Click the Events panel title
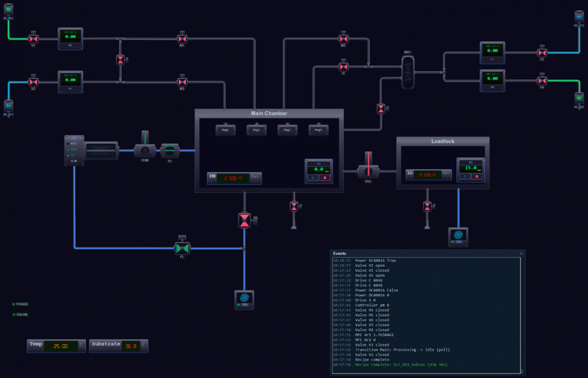 pyautogui.click(x=340, y=254)
